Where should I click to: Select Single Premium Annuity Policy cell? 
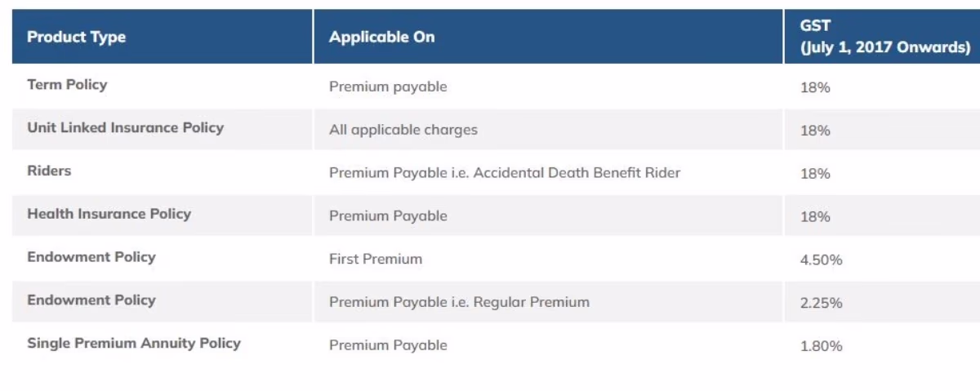tap(134, 343)
